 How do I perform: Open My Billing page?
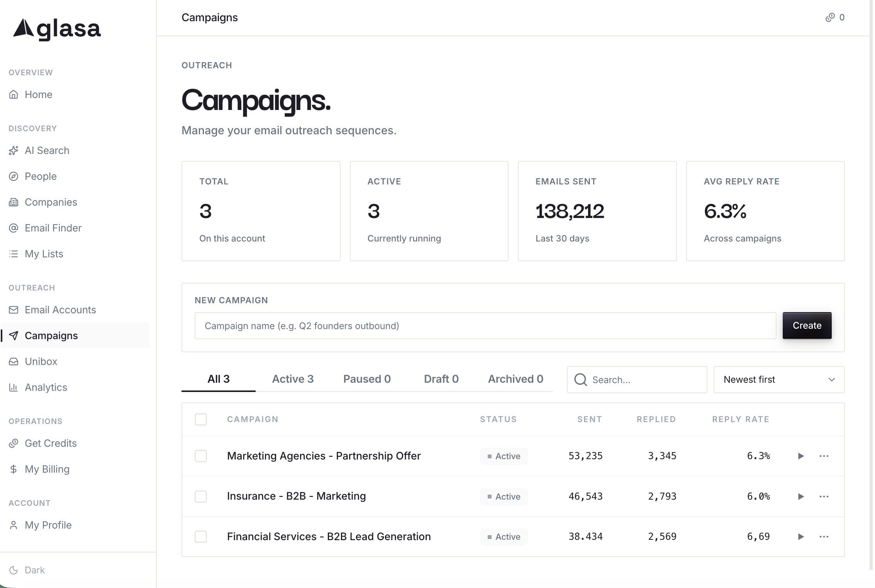75,469
